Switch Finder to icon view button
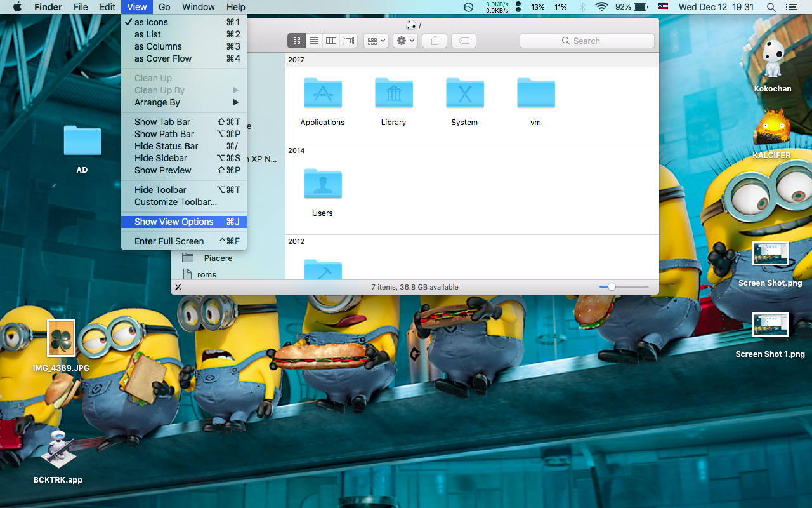812x508 pixels. click(x=296, y=41)
